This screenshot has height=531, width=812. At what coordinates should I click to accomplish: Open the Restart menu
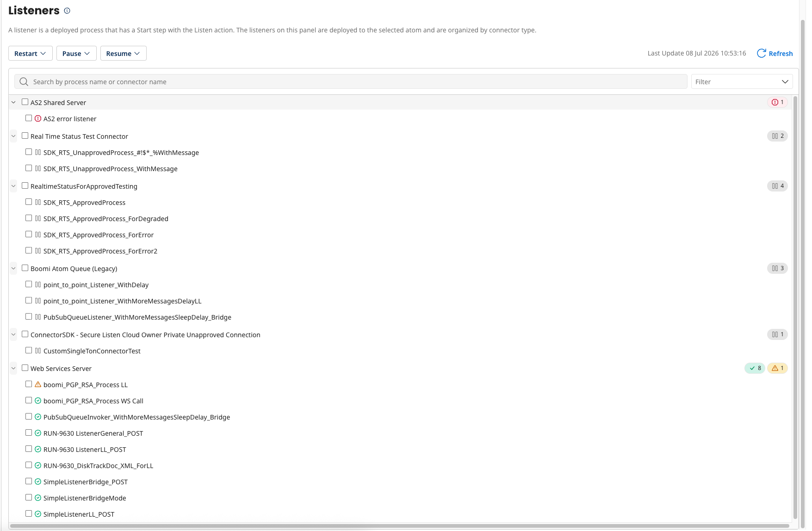[x=30, y=53]
